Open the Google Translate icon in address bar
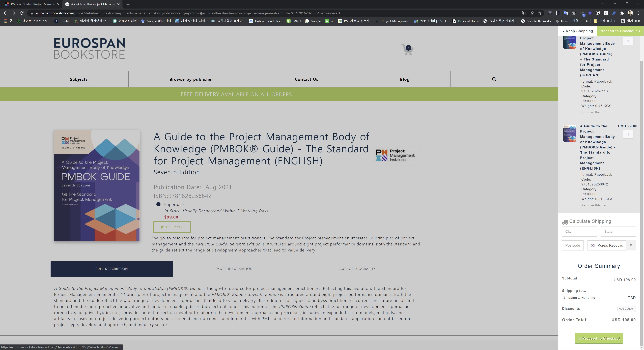Viewport: 644px width, 350px height. (523, 13)
